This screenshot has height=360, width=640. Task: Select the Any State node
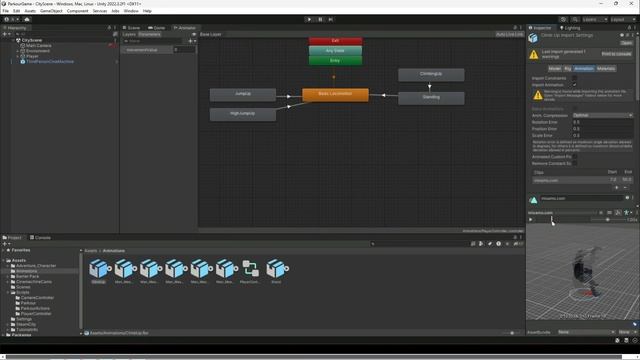[335, 51]
